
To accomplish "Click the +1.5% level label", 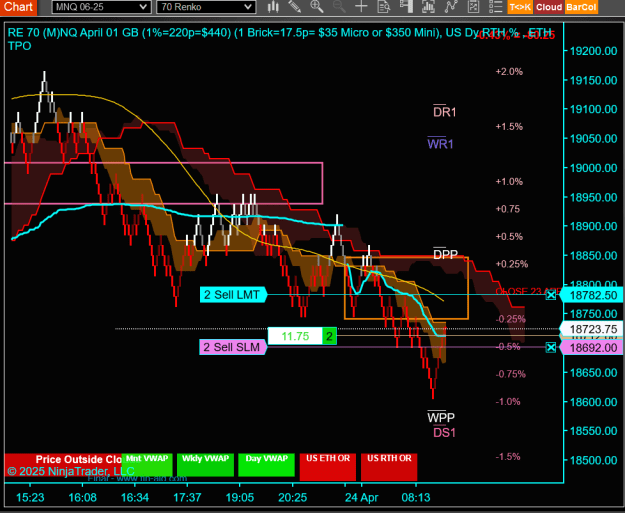I will 509,127.
